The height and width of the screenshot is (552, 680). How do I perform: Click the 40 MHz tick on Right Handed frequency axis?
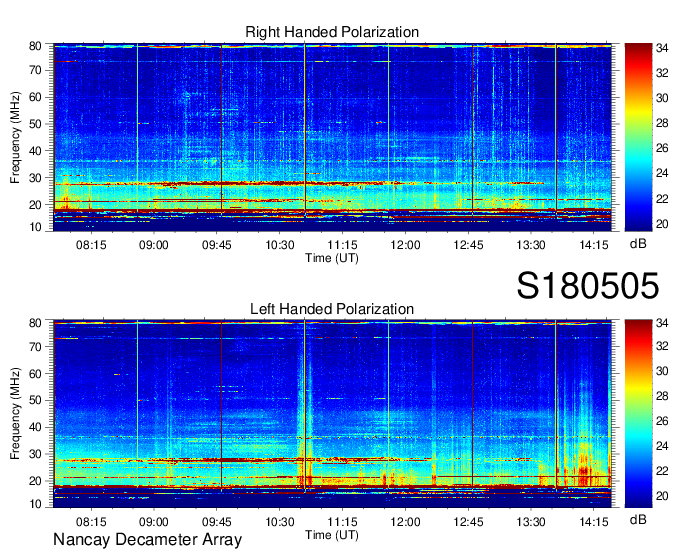(35, 151)
